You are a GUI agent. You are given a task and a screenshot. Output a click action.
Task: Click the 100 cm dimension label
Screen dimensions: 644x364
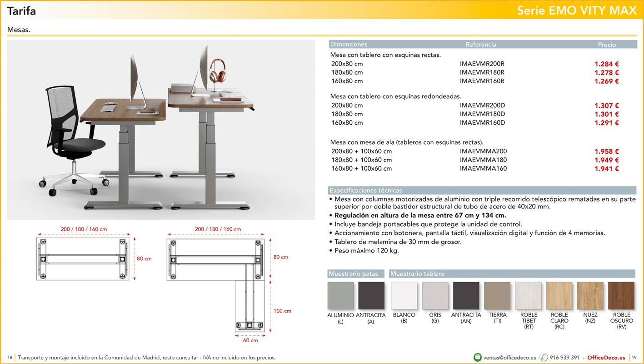click(x=282, y=311)
